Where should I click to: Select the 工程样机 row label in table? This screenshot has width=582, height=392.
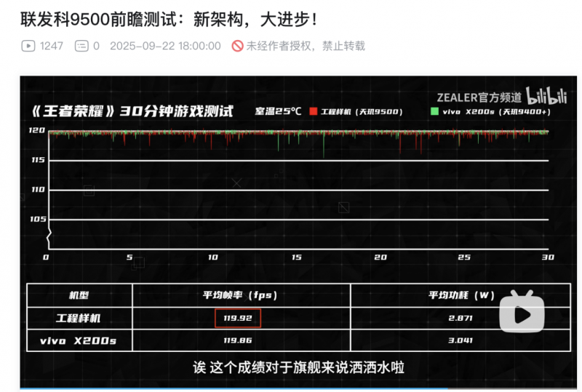coord(80,319)
